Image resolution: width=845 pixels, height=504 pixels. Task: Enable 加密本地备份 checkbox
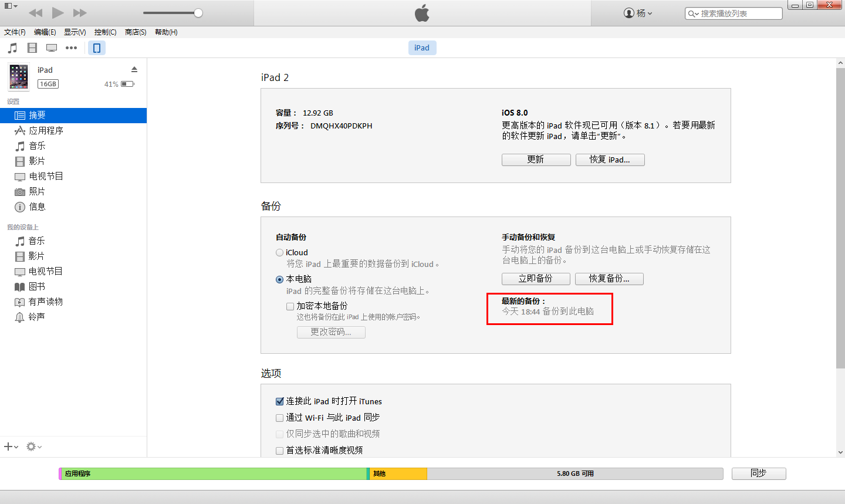290,306
